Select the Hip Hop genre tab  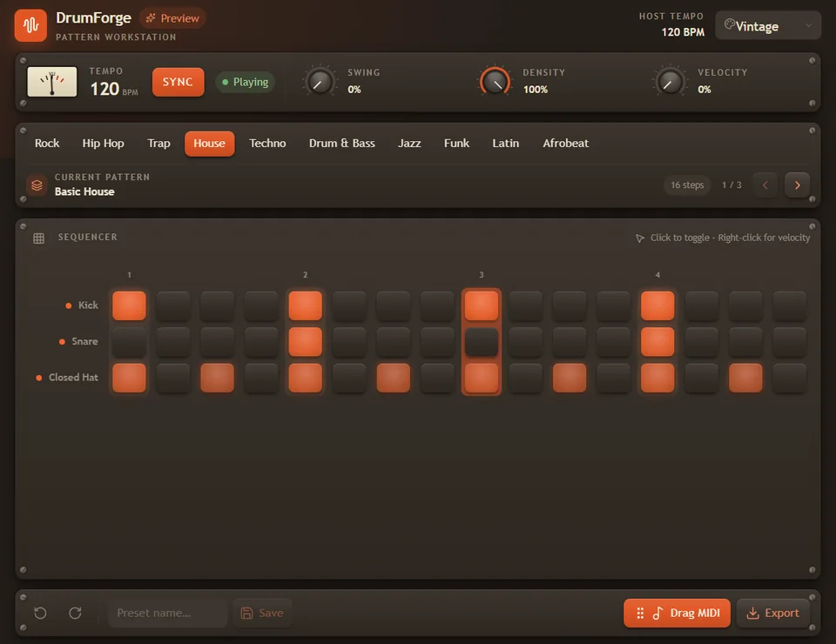(103, 144)
